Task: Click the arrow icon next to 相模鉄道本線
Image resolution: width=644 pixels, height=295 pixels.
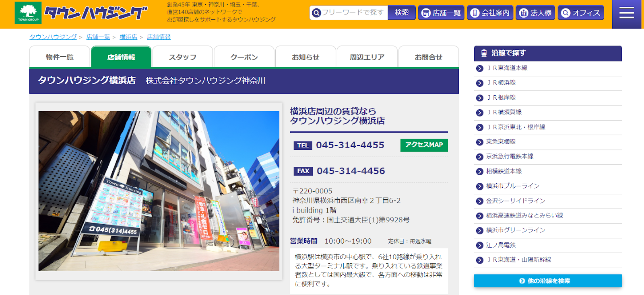Action: click(479, 172)
